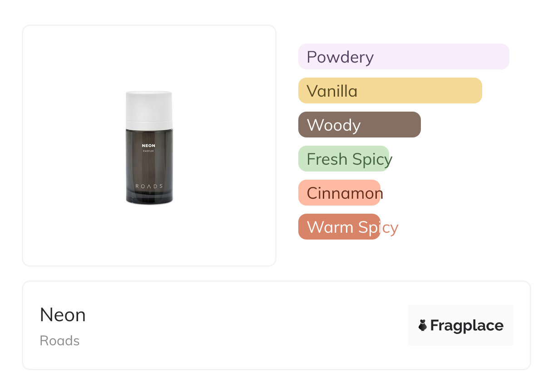Click the unfilled area right of the Woody bar
This screenshot has width=553, height=392.
[468, 125]
